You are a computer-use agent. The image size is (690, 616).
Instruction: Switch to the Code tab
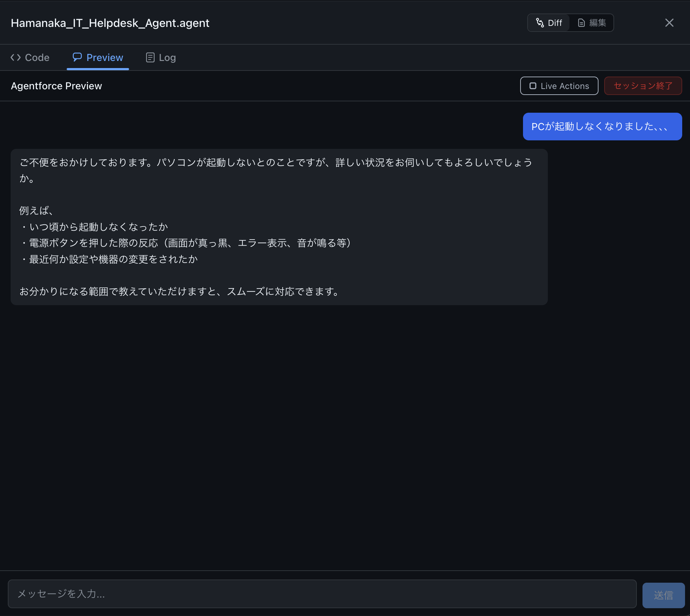coord(37,57)
